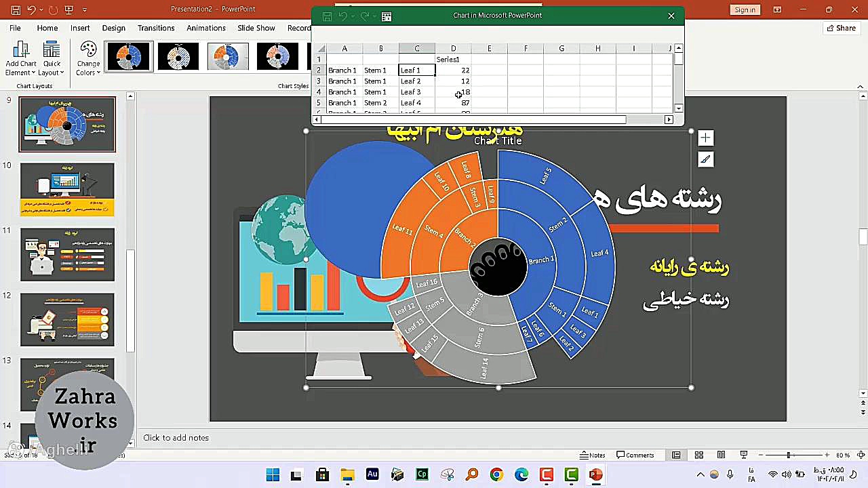Toggle the Comments pane
The width and height of the screenshot is (868, 488).
[x=634, y=455]
